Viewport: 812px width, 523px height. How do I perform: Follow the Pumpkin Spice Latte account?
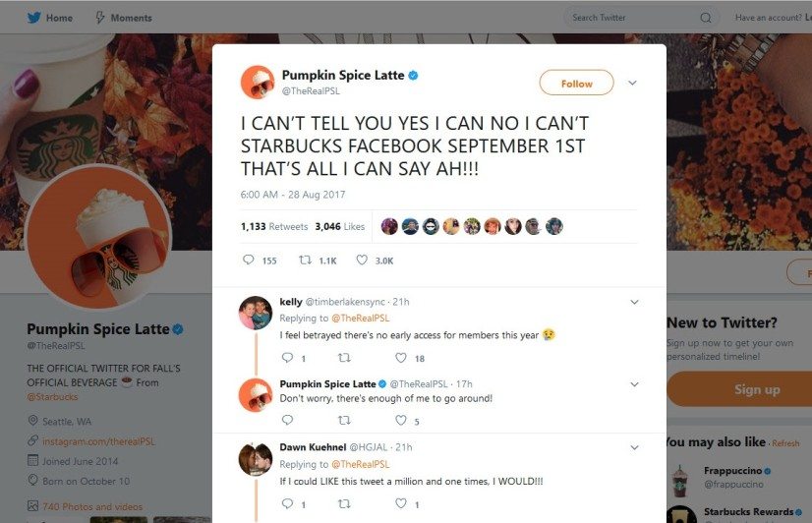(x=576, y=84)
